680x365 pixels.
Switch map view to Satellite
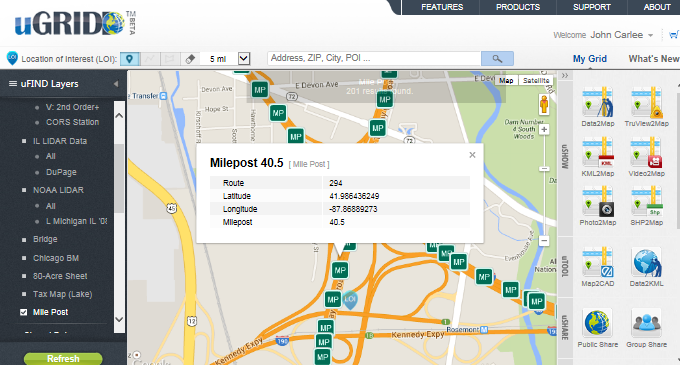click(x=536, y=81)
